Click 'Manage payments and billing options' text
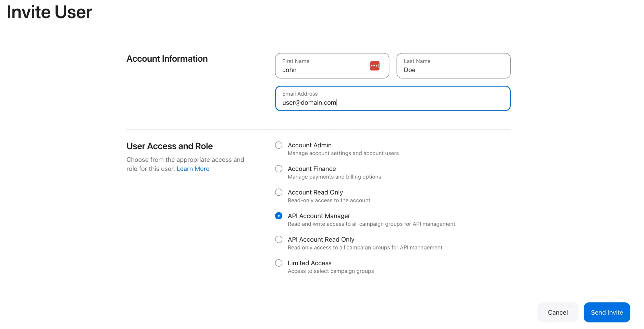This screenshot has width=644, height=329. click(334, 177)
